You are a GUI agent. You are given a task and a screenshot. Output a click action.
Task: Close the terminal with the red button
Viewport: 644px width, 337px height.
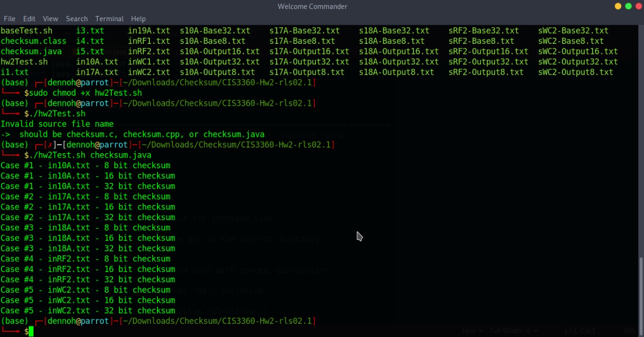(x=638, y=7)
